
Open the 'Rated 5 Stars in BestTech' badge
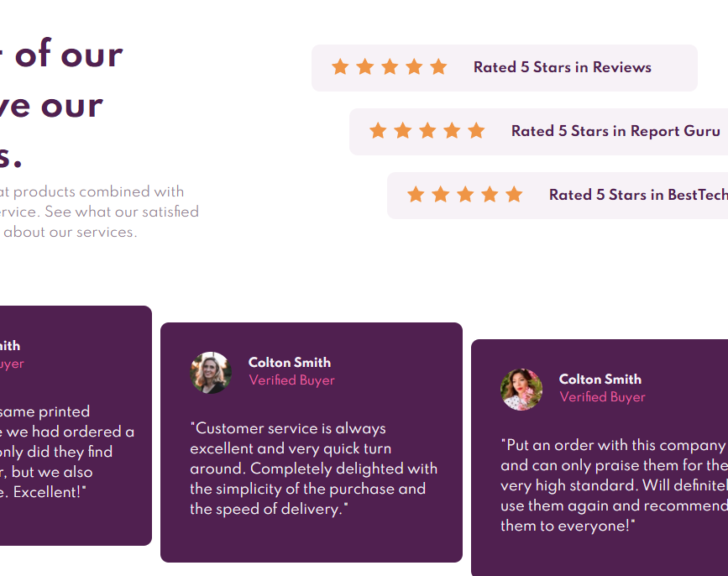click(x=637, y=195)
